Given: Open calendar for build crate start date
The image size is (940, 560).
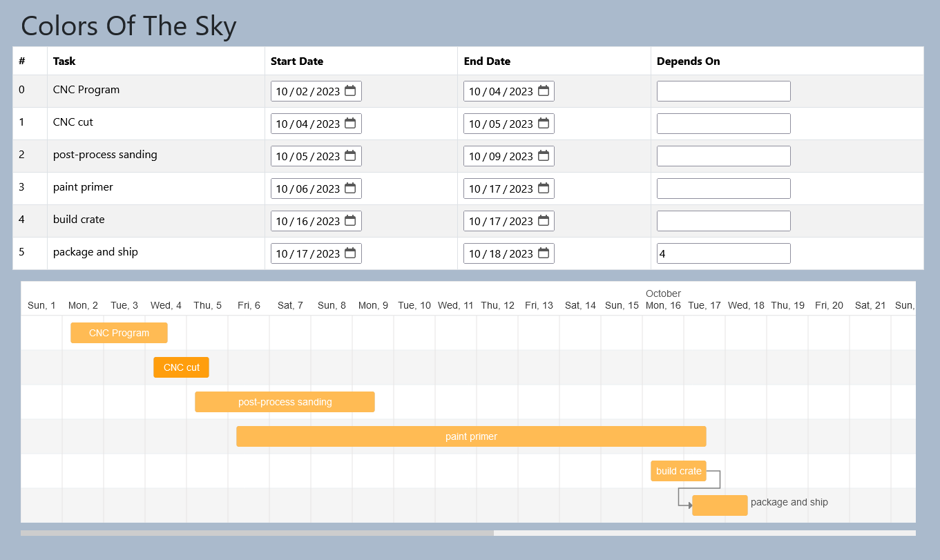Looking at the screenshot, I should (350, 221).
